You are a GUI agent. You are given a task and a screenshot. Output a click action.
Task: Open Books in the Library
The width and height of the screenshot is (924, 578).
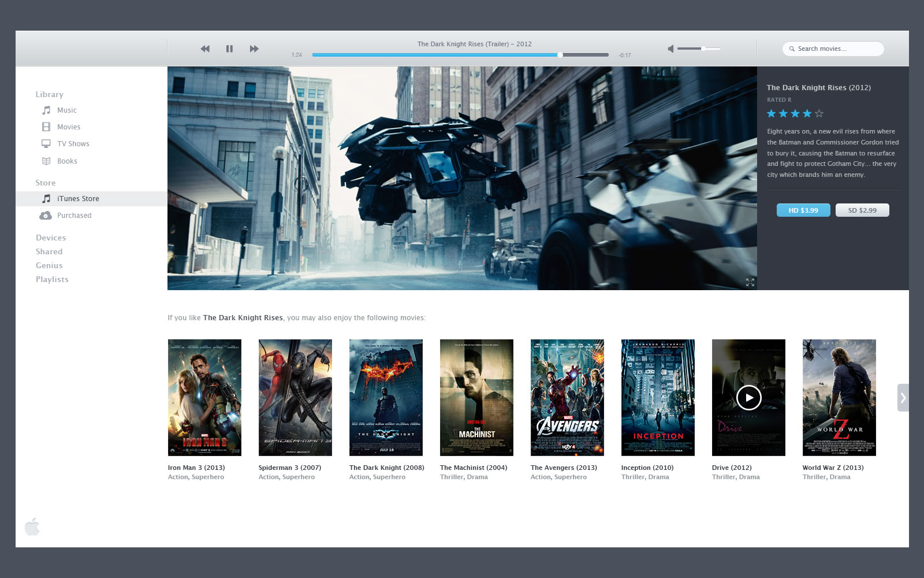tap(67, 161)
